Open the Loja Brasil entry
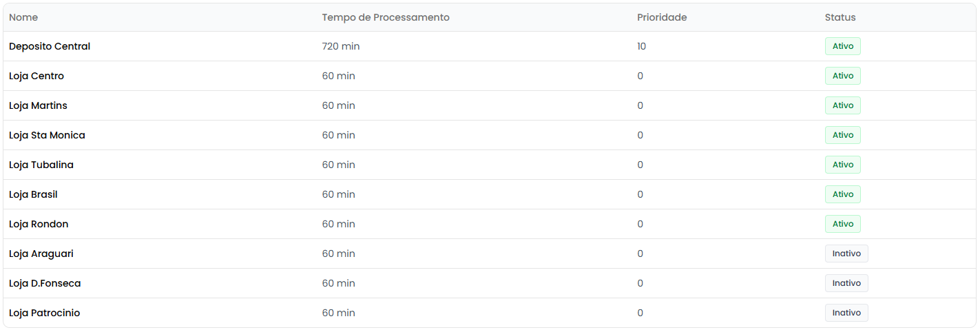 (x=33, y=194)
